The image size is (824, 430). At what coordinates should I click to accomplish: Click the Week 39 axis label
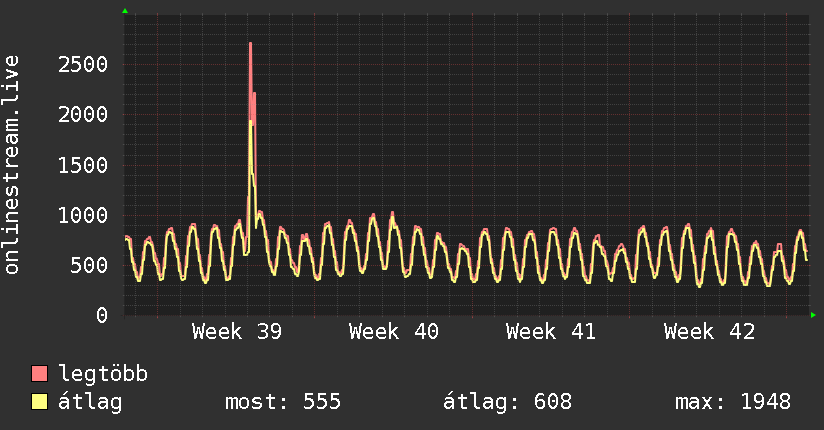(x=237, y=332)
